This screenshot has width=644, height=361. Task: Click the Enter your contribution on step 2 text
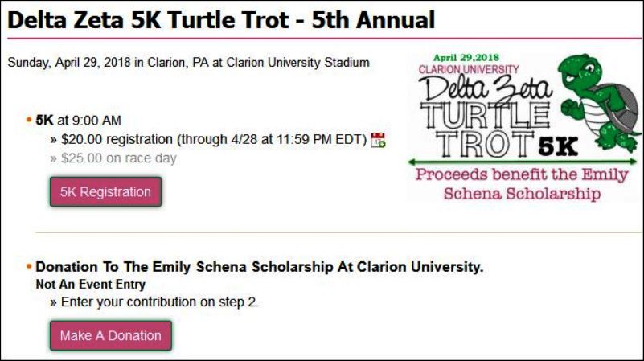tap(154, 302)
